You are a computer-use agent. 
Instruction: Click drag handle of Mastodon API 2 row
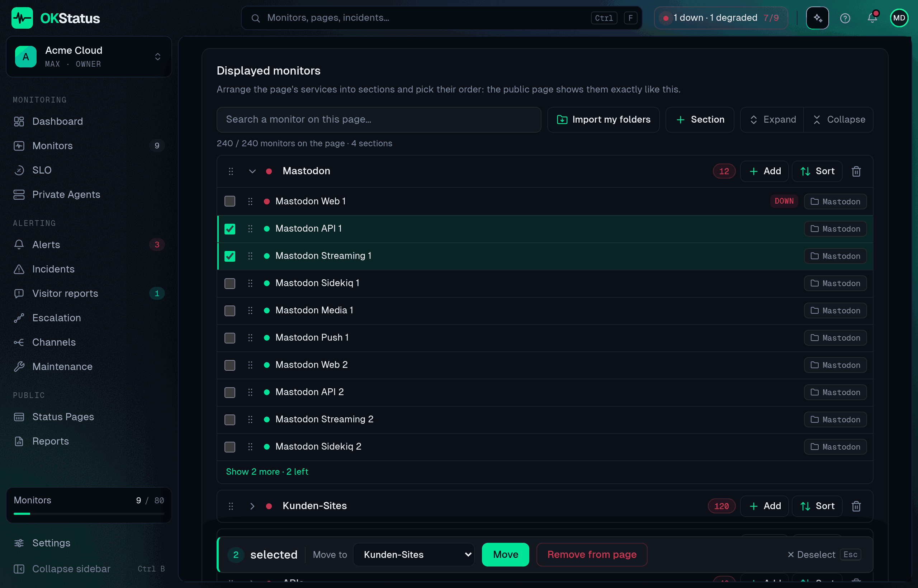coord(250,392)
